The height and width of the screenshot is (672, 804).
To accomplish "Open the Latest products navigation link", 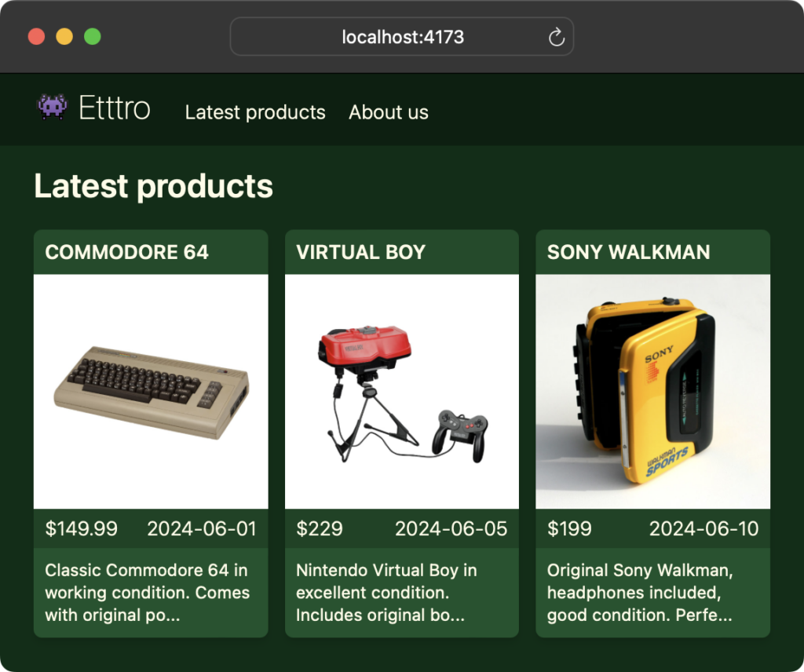I will coord(254,112).
